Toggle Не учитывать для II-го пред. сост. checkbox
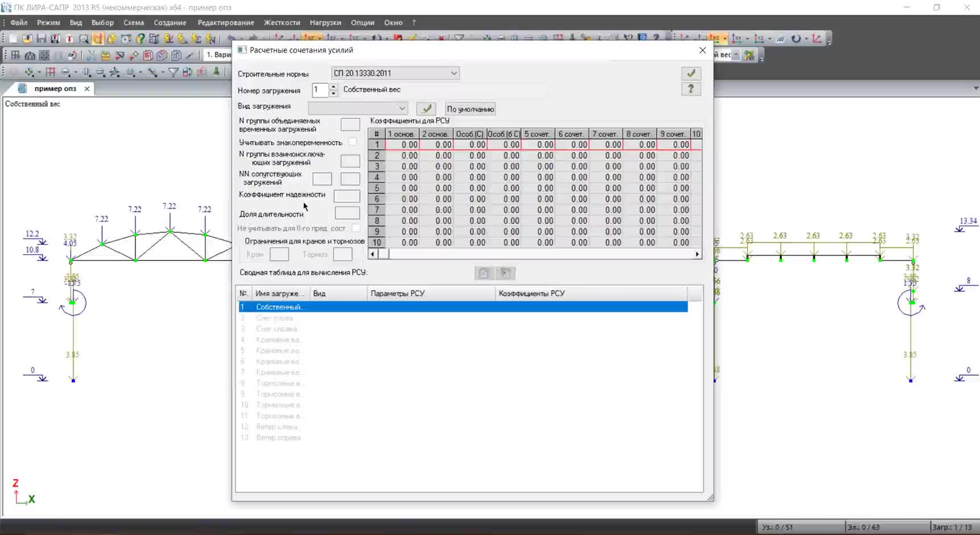This screenshot has width=980, height=535. (356, 228)
